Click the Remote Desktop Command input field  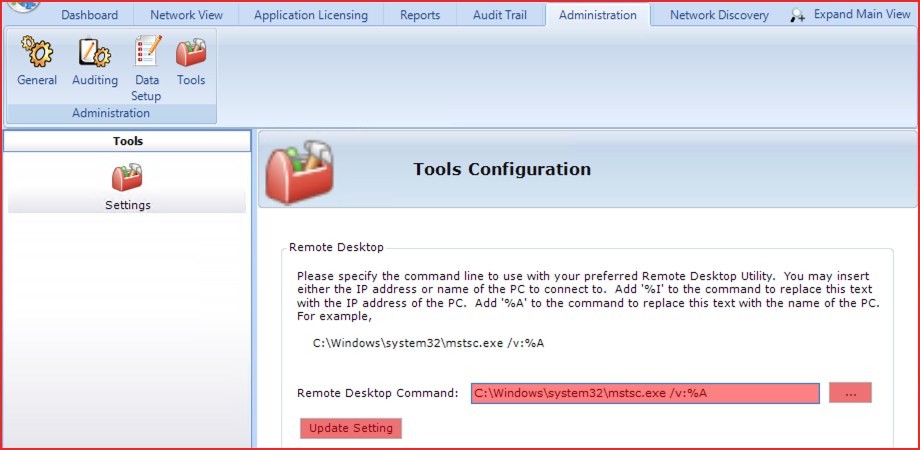click(645, 393)
